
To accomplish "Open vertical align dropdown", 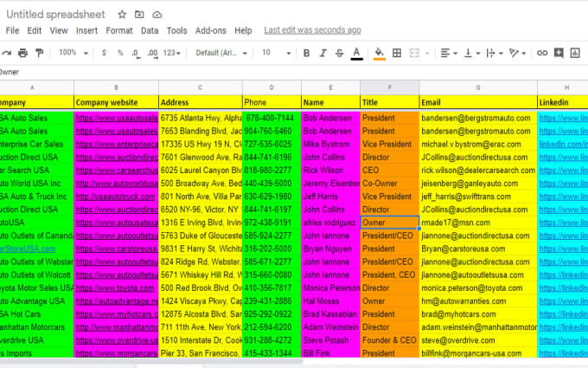I will coord(472,53).
